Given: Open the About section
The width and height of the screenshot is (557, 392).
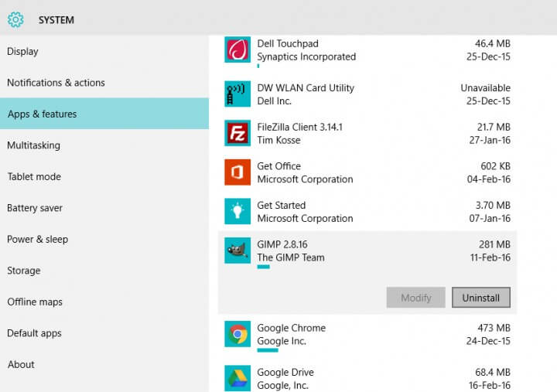Looking at the screenshot, I should [x=104, y=364].
